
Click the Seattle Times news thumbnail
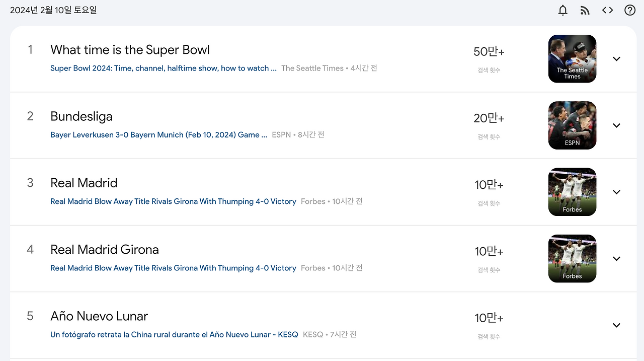tap(572, 59)
